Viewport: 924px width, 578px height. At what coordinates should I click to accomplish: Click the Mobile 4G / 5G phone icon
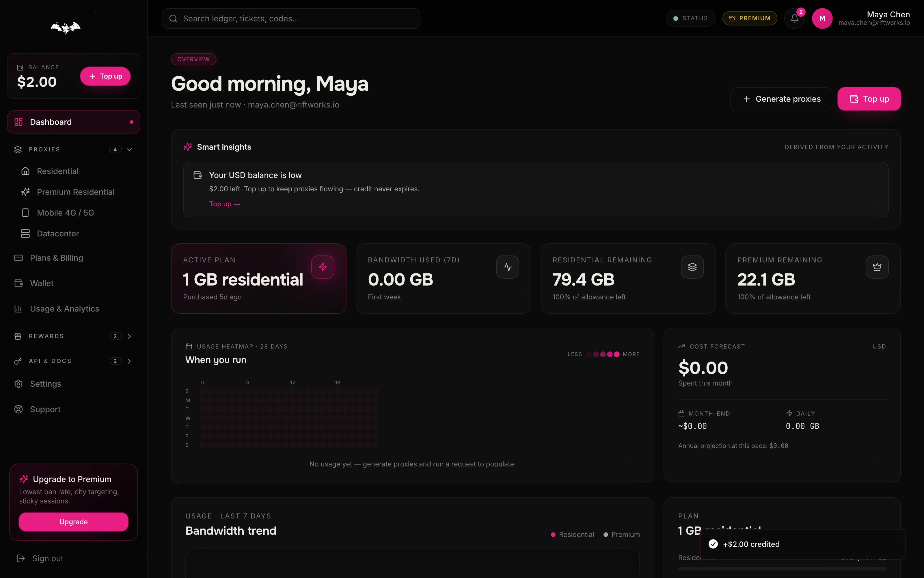tap(25, 212)
